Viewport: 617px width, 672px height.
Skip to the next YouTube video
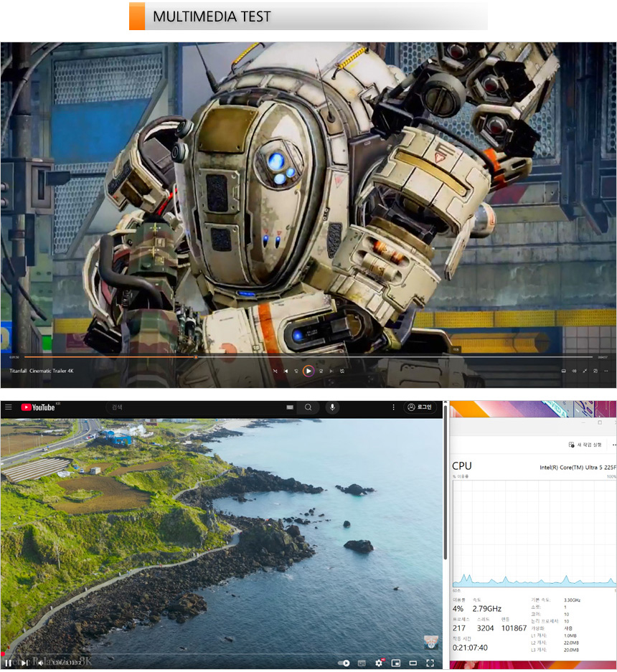(x=24, y=663)
